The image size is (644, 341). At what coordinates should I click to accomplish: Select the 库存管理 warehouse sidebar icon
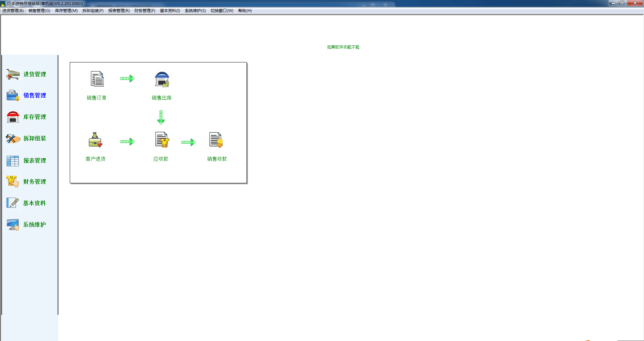coord(13,117)
